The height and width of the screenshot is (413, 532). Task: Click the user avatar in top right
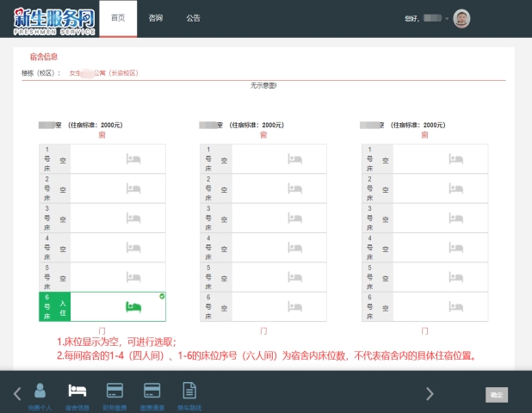point(461,18)
